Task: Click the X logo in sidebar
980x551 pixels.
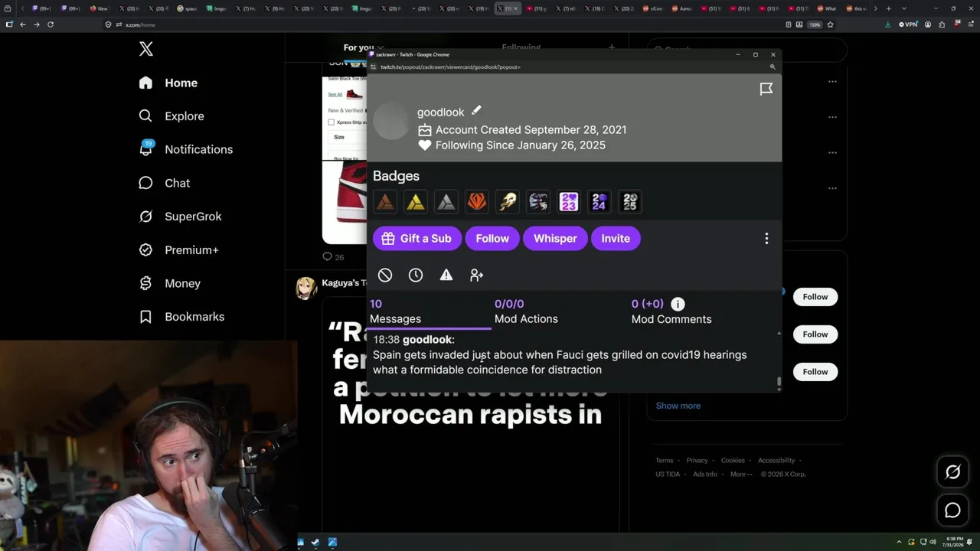Action: coord(146,49)
